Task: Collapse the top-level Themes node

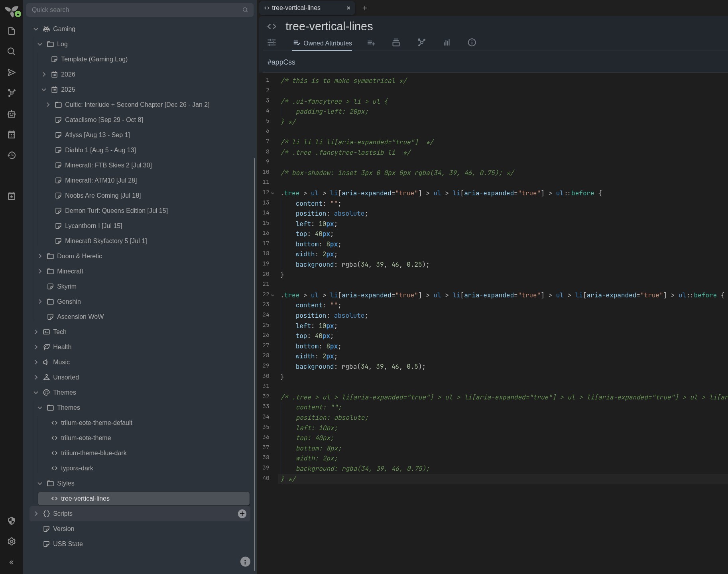Action: tap(36, 393)
